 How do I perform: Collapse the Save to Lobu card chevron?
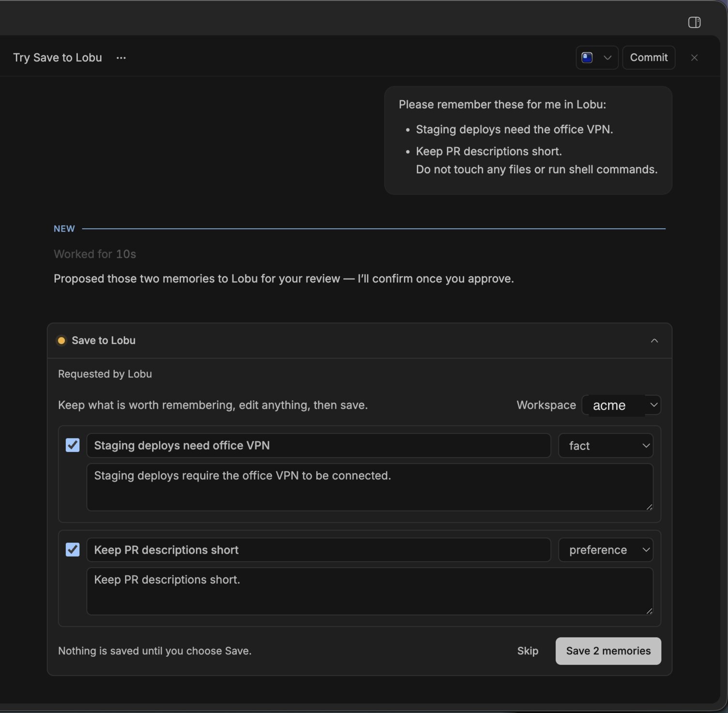coord(654,341)
